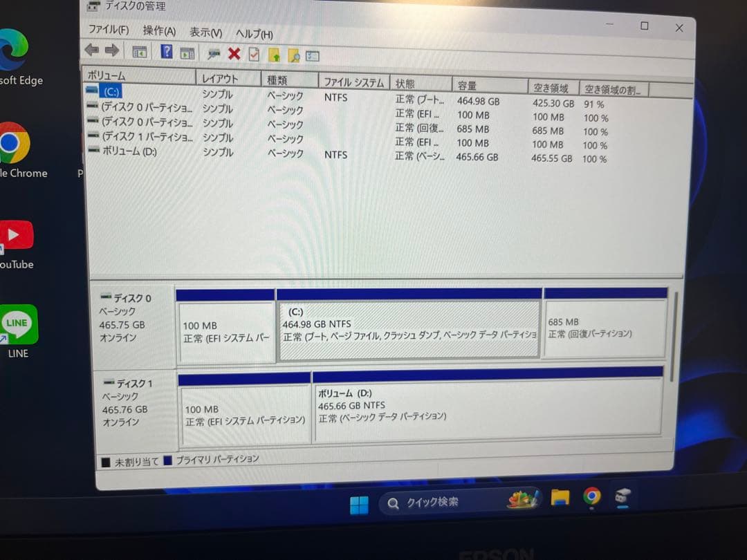Open Google Chrome from the taskbar
This screenshot has height=560, width=747.
click(x=591, y=496)
